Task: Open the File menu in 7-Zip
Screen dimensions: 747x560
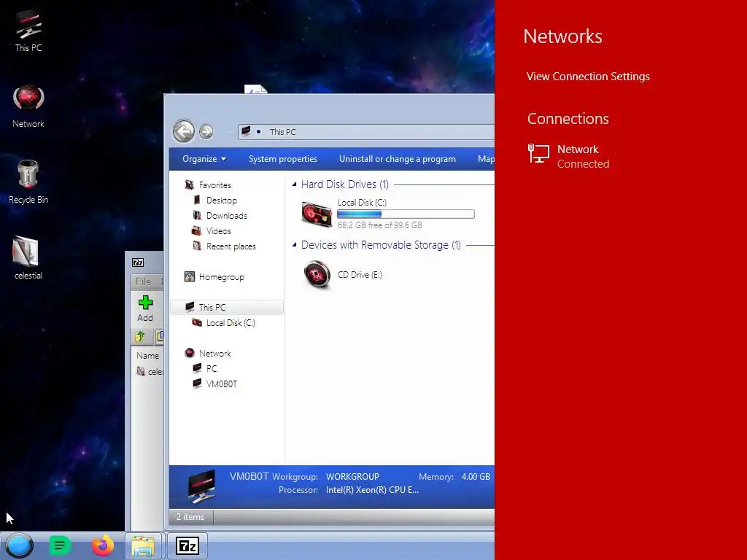Action: coord(143,281)
